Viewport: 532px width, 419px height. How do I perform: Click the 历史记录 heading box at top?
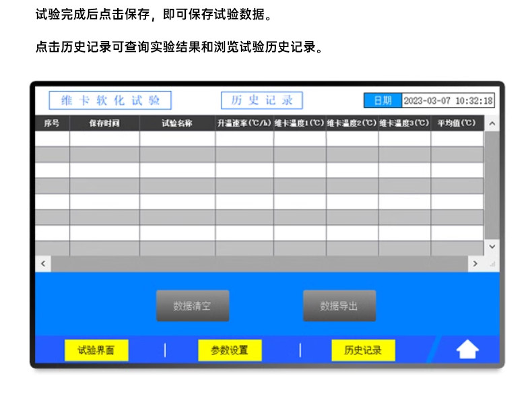point(261,100)
